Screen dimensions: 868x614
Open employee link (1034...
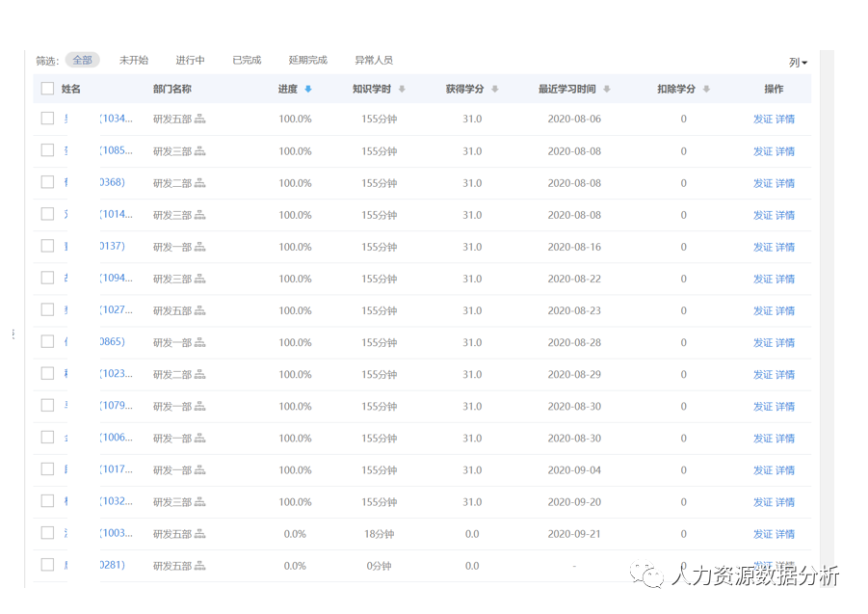pyautogui.click(x=117, y=119)
